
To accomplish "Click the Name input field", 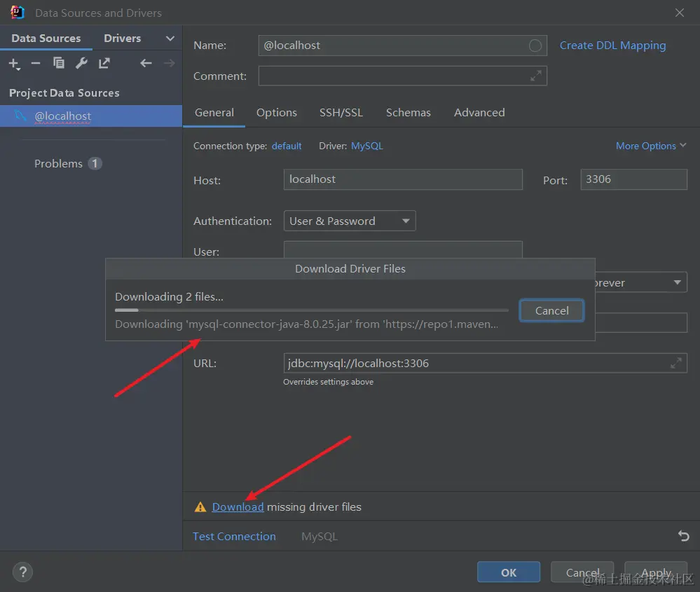I will [x=402, y=46].
